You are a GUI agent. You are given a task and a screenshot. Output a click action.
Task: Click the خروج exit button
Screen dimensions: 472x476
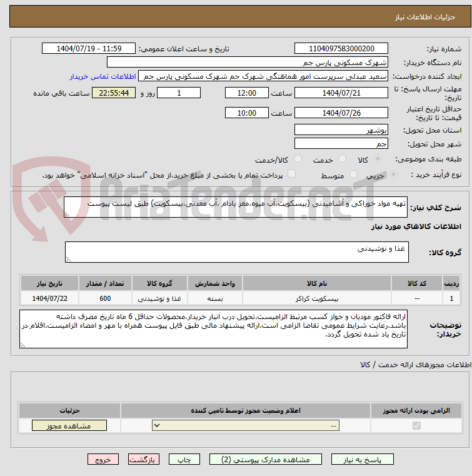pos(103,459)
